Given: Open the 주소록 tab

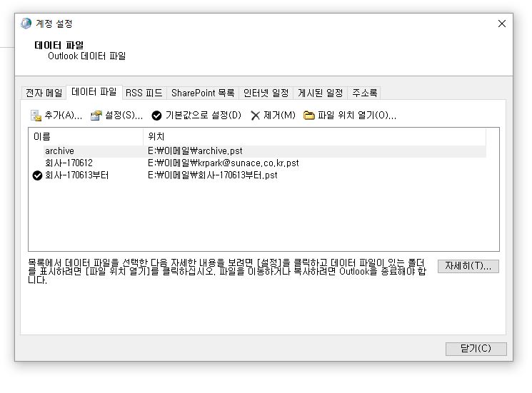Looking at the screenshot, I should 364,93.
